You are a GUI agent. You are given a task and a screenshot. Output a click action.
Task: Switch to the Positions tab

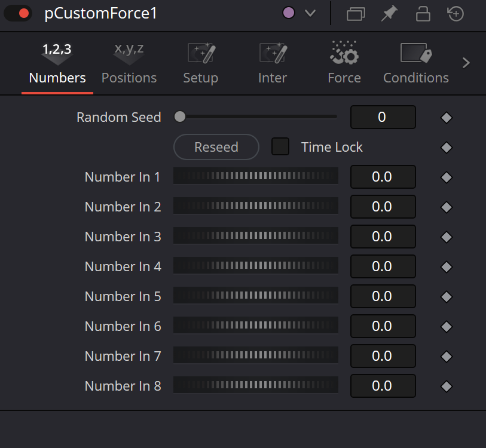tap(129, 63)
